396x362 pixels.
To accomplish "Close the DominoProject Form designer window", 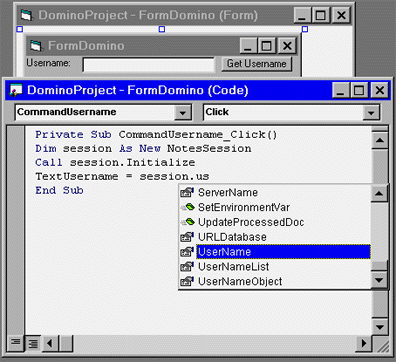I will coord(341,15).
